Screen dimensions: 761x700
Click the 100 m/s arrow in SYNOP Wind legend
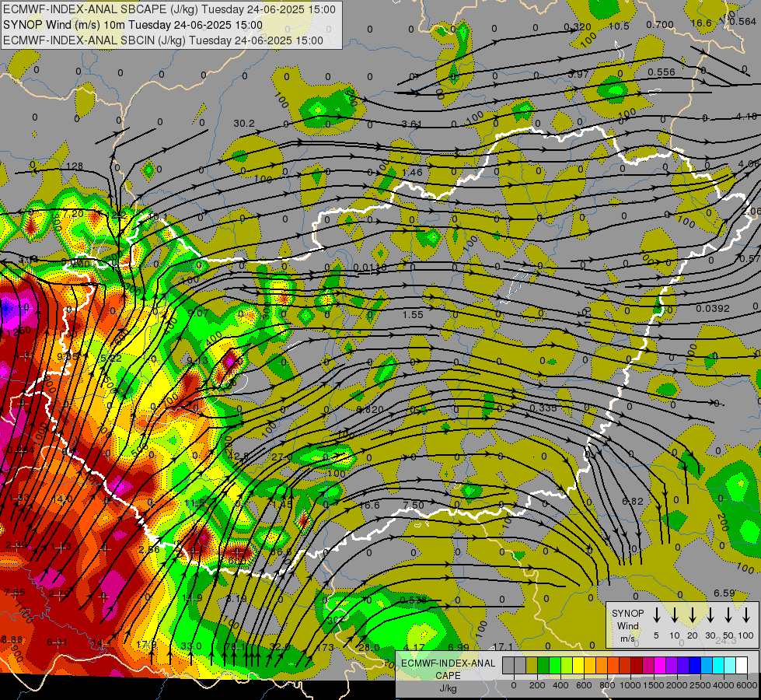tap(746, 615)
